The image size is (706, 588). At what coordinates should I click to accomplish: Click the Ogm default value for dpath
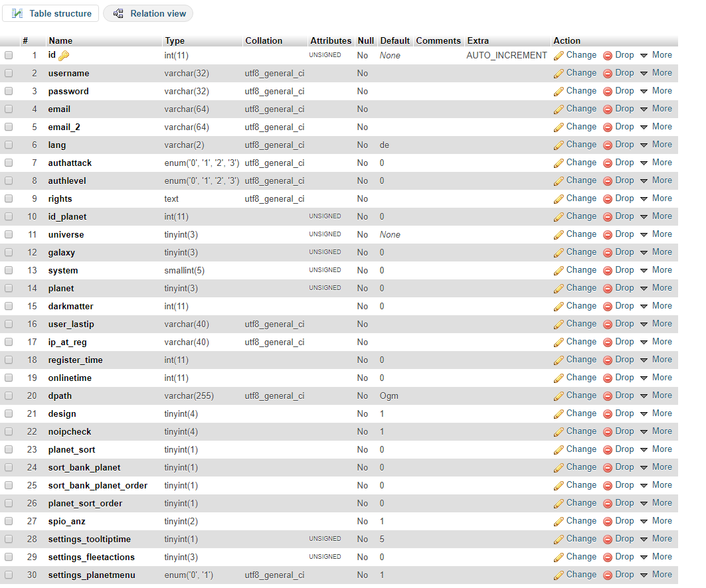[x=389, y=396]
